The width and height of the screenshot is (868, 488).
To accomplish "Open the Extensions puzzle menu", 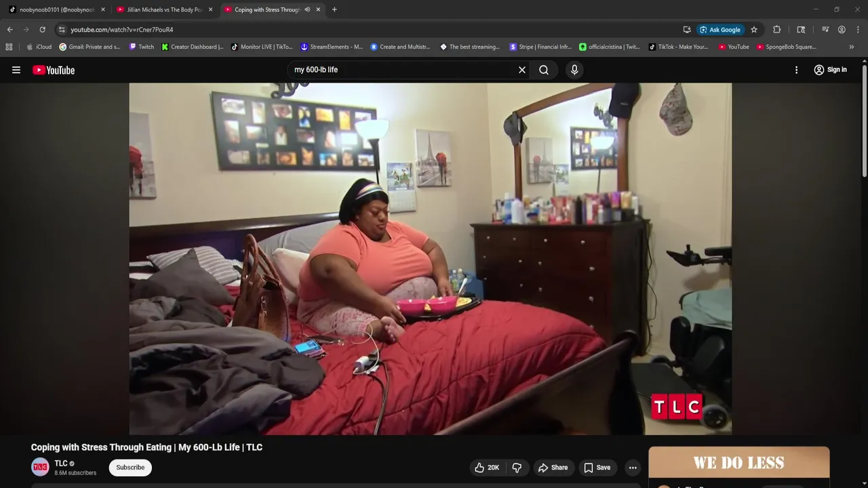I will pos(777,30).
